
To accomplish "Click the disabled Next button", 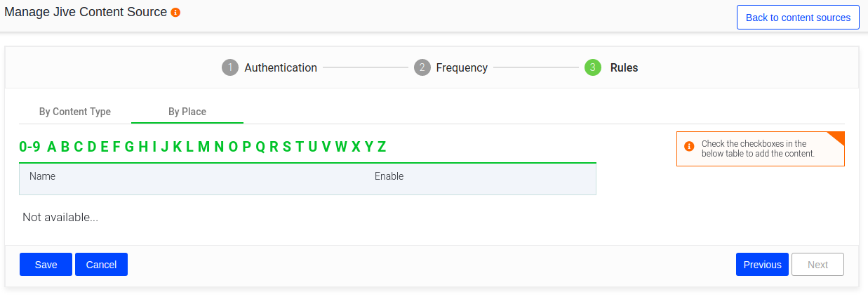I will 817,265.
